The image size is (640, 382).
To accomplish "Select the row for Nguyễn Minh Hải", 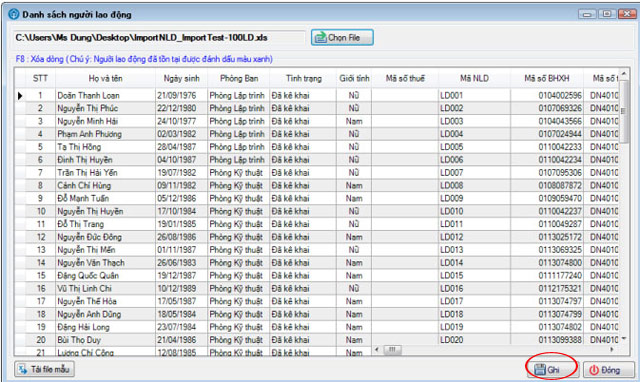I will coord(317,121).
